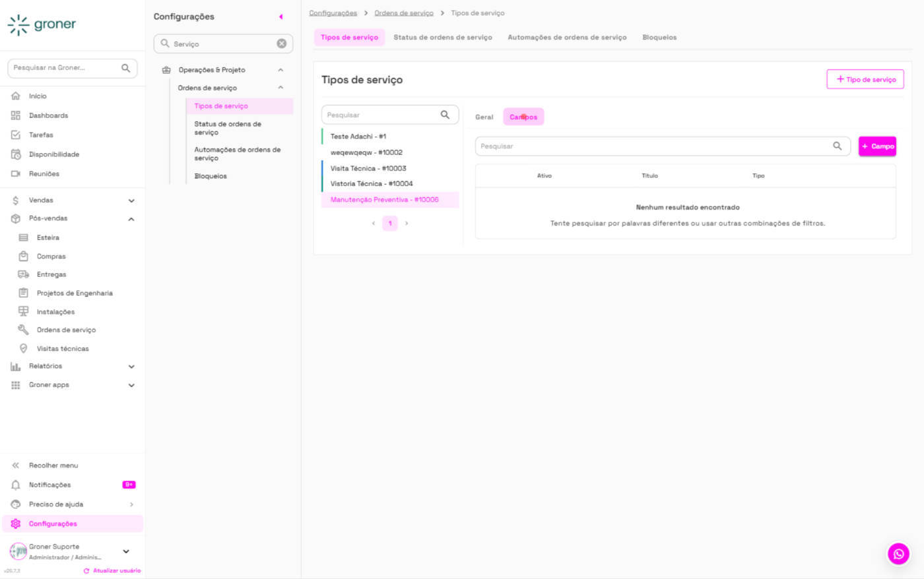Go to Ordens de serviço breadcrumb link
The width and height of the screenshot is (924, 579).
click(x=404, y=13)
